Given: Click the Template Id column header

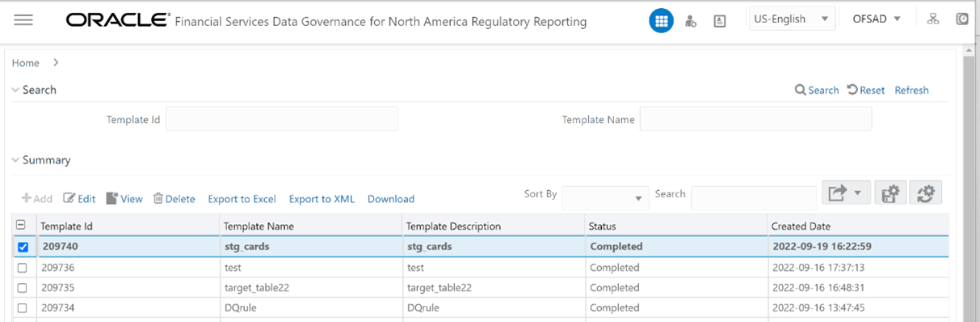Looking at the screenshot, I should pyautogui.click(x=128, y=226).
